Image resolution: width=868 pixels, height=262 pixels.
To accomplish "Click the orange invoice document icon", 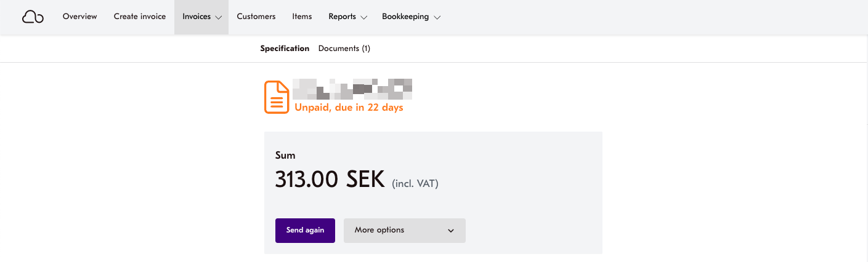I will click(277, 97).
